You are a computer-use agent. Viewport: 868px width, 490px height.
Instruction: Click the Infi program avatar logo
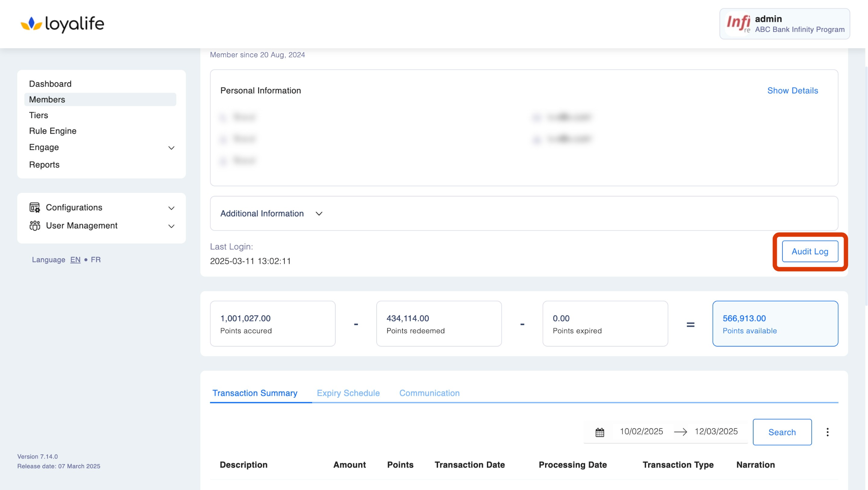[738, 24]
